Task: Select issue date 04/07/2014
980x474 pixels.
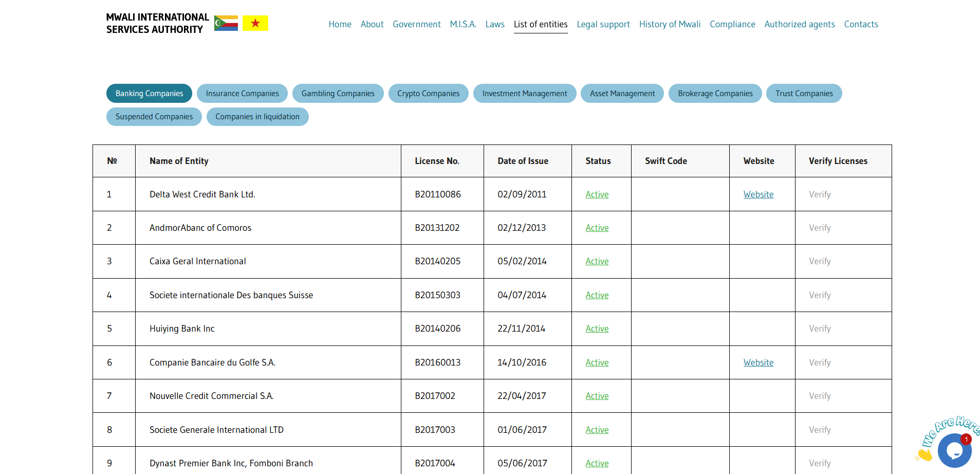Action: coord(522,295)
